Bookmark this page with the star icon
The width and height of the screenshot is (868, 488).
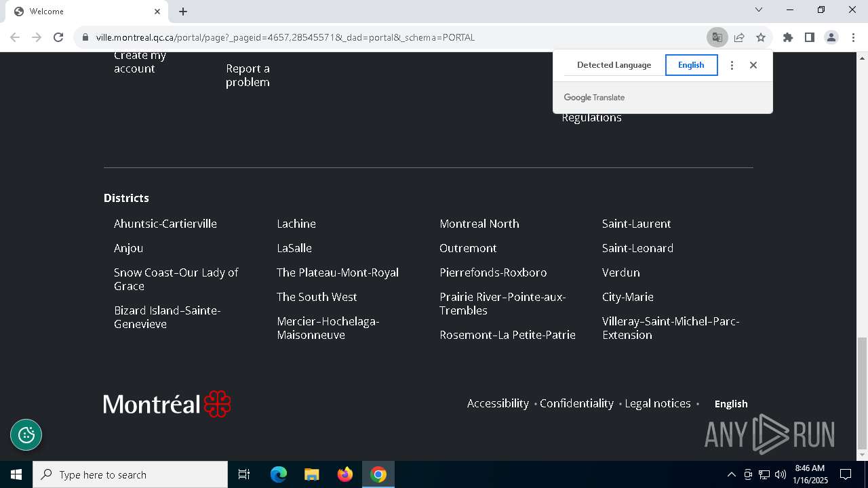(x=761, y=37)
